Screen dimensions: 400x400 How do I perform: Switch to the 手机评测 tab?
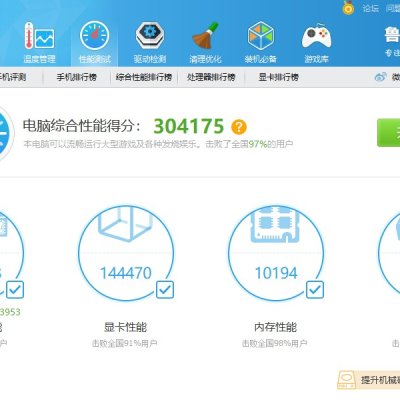(x=13, y=77)
